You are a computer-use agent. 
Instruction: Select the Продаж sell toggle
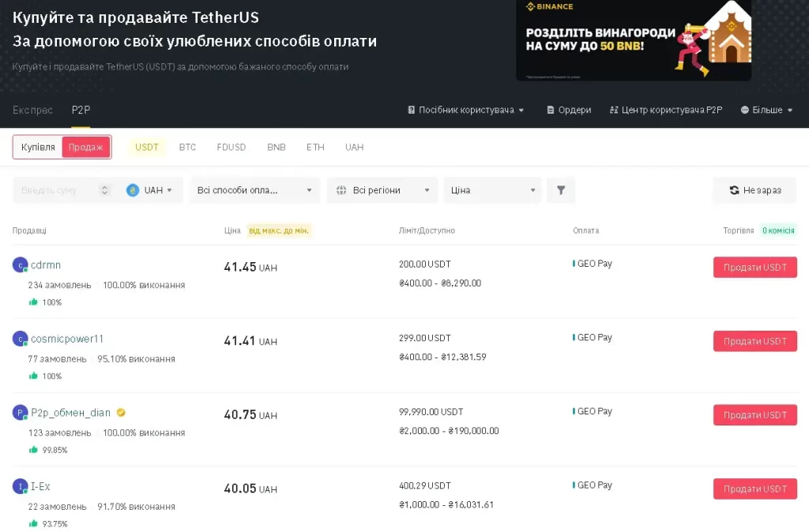pos(85,147)
